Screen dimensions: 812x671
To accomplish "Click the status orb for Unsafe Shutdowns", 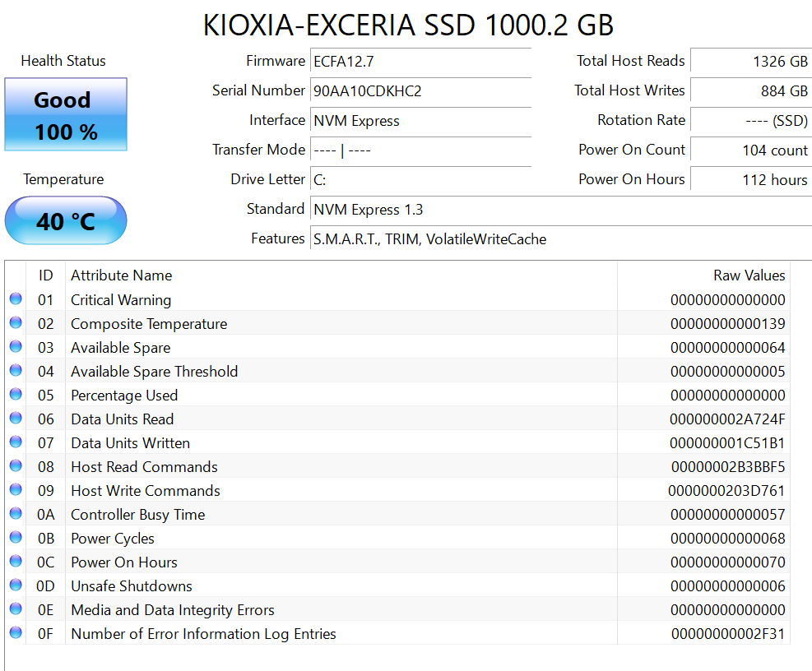I will 16,585.
